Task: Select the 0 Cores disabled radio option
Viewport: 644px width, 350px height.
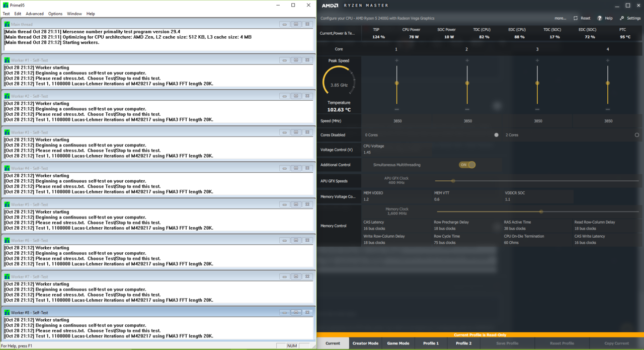Action: 497,135
